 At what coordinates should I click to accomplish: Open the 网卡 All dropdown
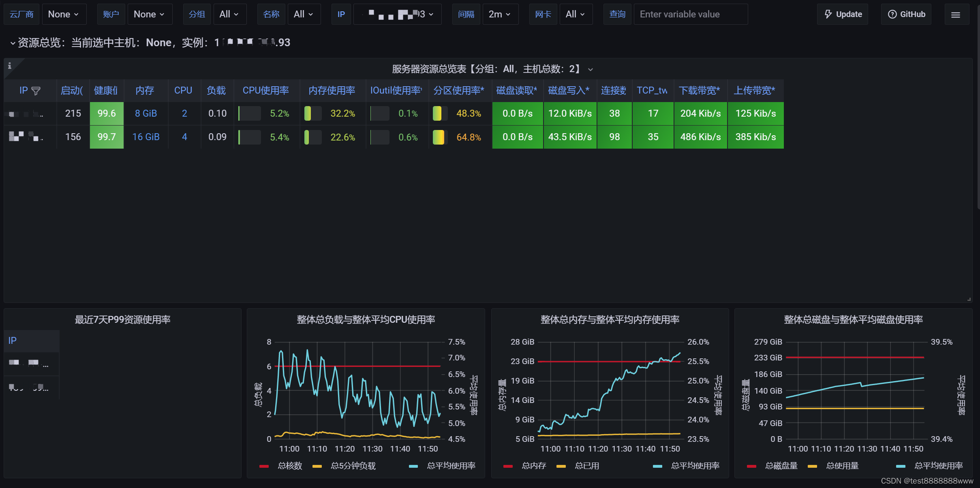576,15
